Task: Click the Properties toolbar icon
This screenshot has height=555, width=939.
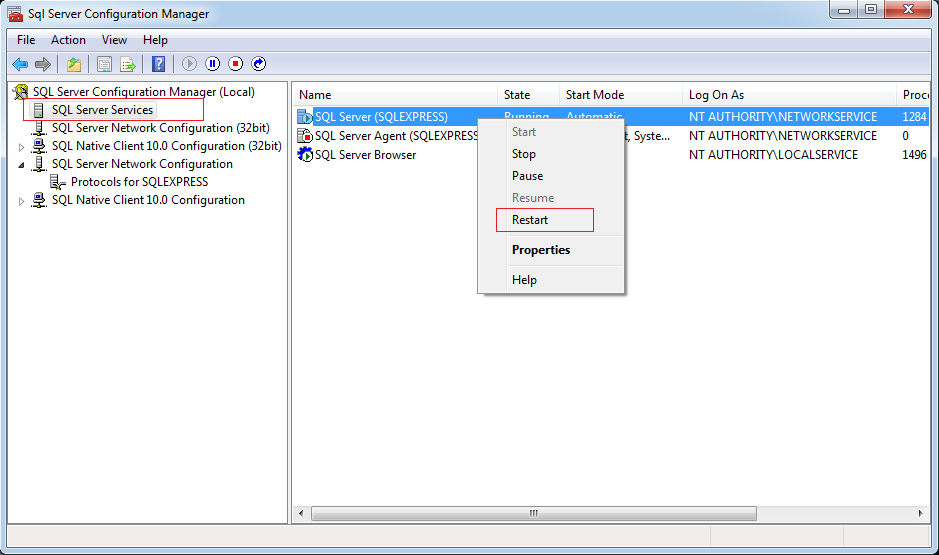Action: coord(104,64)
